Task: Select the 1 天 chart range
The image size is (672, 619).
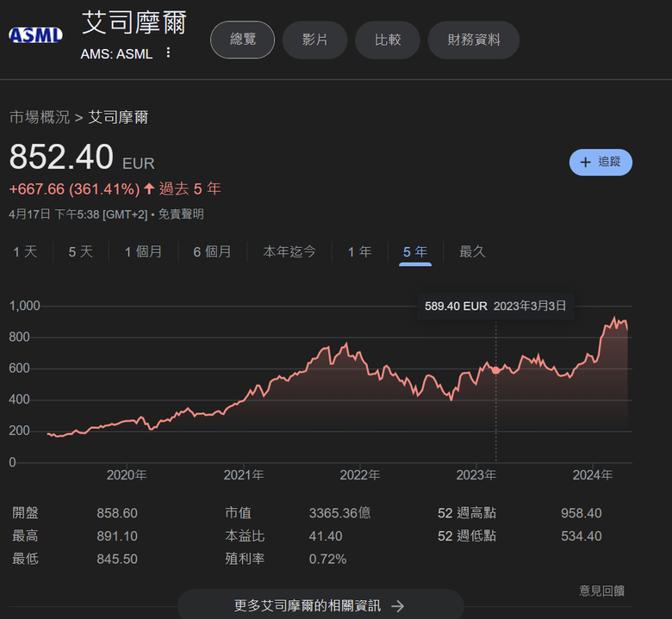Action: (x=25, y=251)
